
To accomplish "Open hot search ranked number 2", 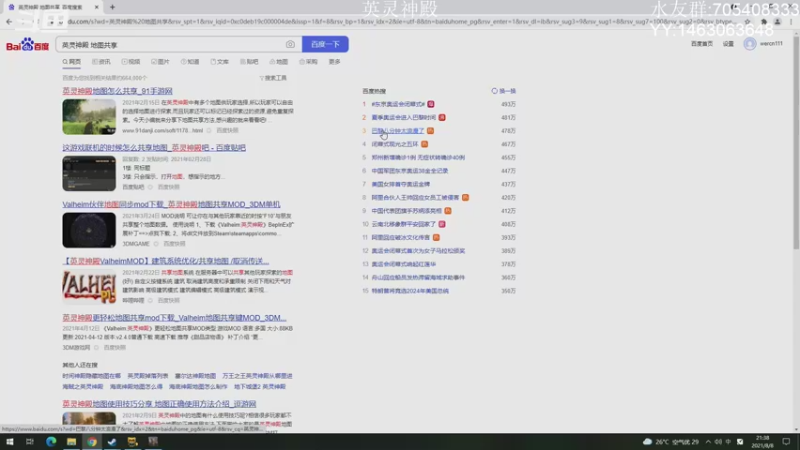I will [404, 117].
